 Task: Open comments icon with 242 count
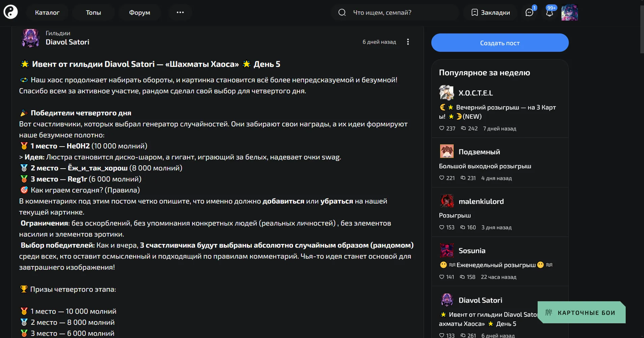click(x=463, y=128)
